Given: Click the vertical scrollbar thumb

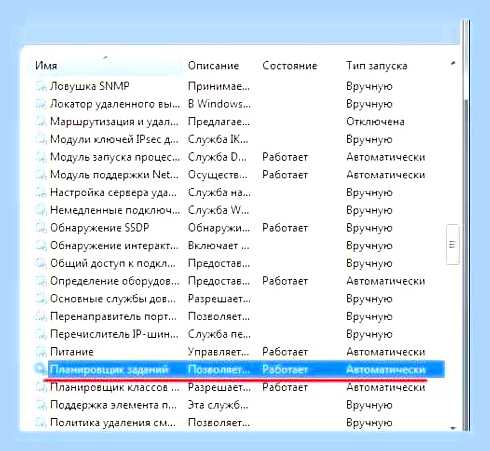Looking at the screenshot, I should pos(452,244).
